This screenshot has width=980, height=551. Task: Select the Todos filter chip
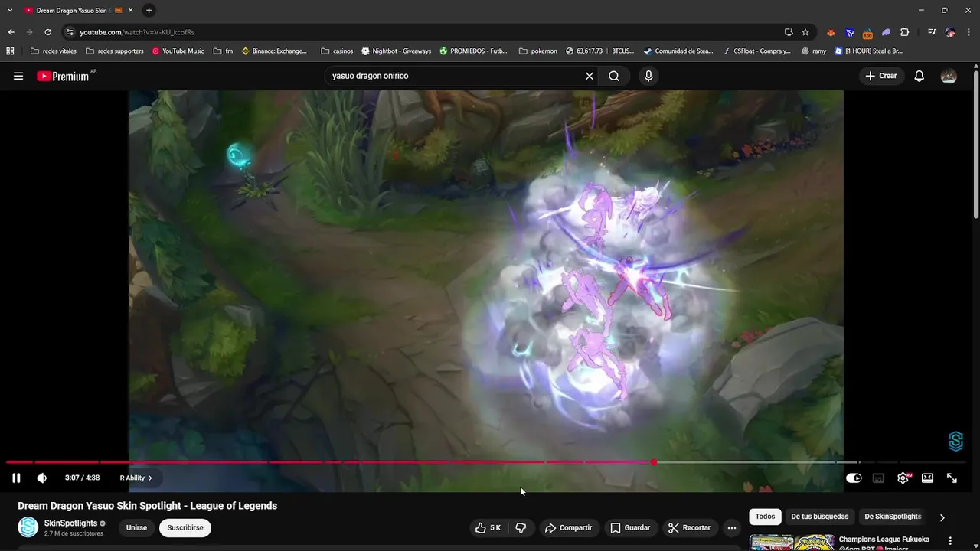click(765, 517)
